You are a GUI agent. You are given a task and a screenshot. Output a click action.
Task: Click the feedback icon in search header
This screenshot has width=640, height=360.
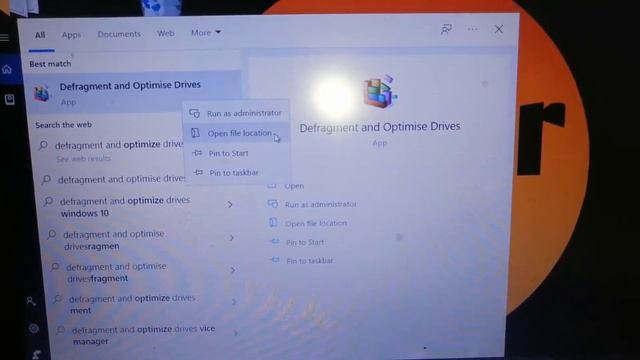coord(446,29)
